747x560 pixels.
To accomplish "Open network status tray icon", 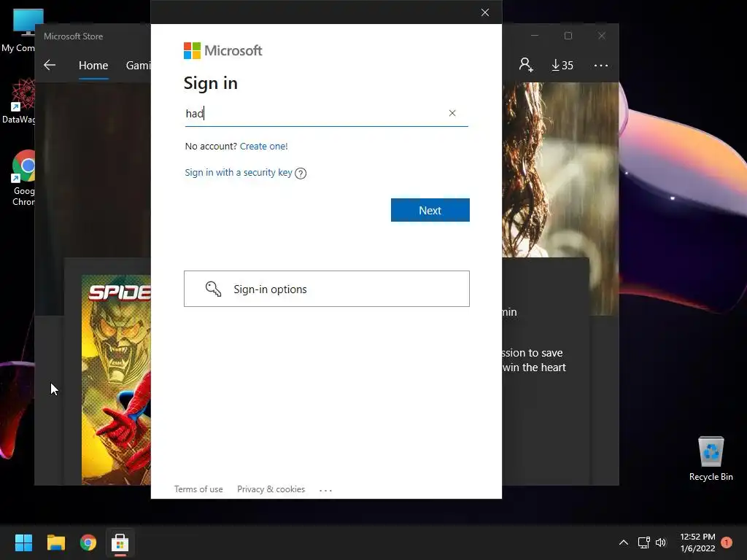I will click(x=643, y=542).
